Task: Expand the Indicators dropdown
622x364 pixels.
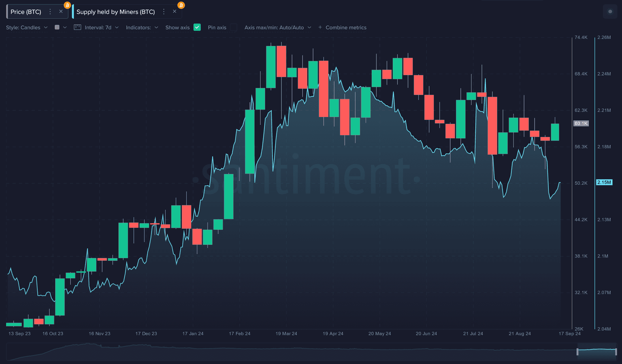Action: pos(142,28)
